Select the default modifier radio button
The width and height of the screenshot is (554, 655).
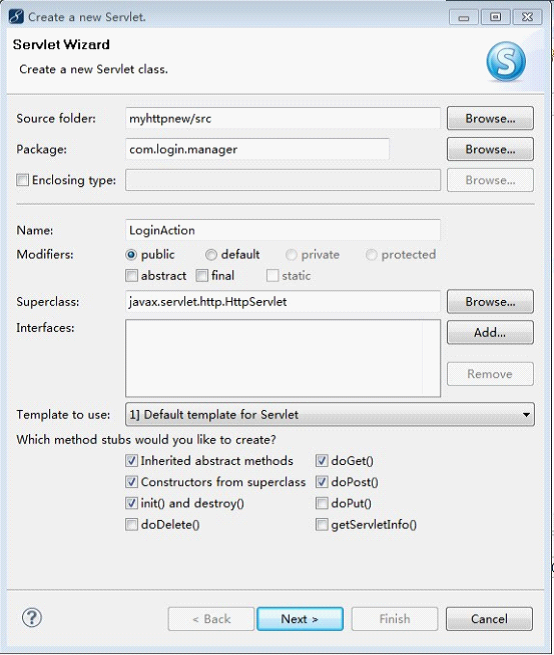tap(211, 254)
